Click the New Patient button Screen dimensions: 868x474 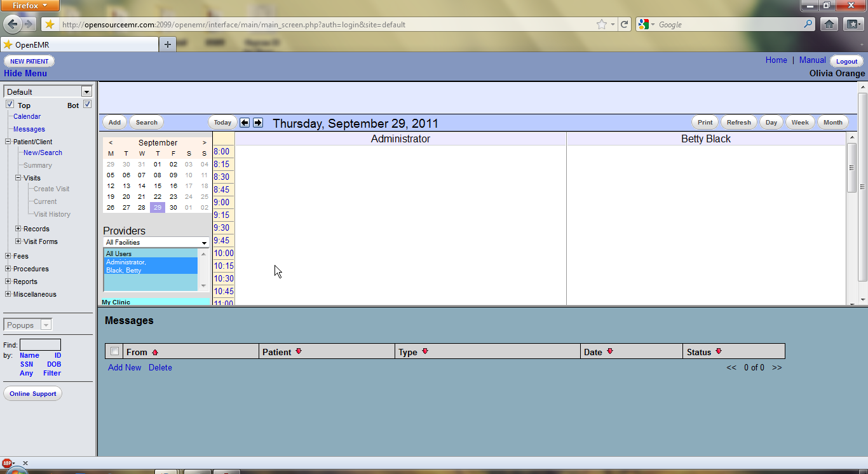tap(29, 61)
